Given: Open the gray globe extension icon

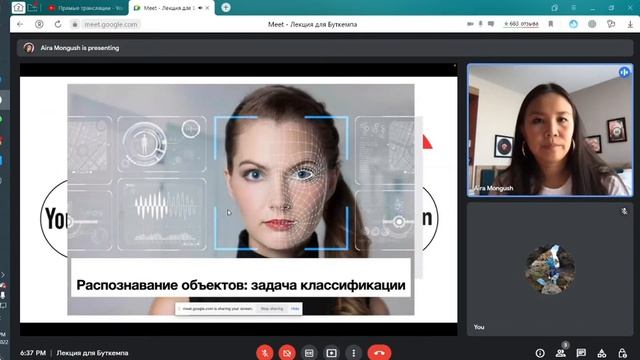Looking at the screenshot, I should [592, 24].
